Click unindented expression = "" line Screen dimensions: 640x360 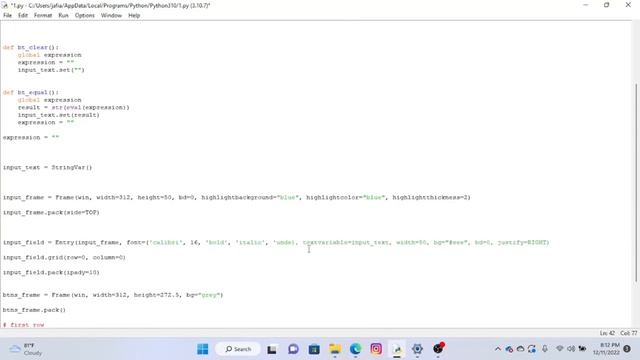point(31,138)
